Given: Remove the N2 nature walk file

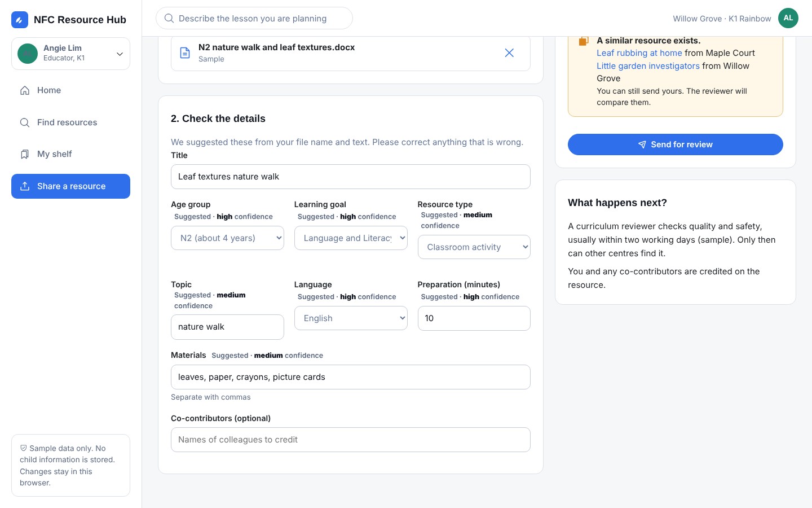Looking at the screenshot, I should pos(509,52).
